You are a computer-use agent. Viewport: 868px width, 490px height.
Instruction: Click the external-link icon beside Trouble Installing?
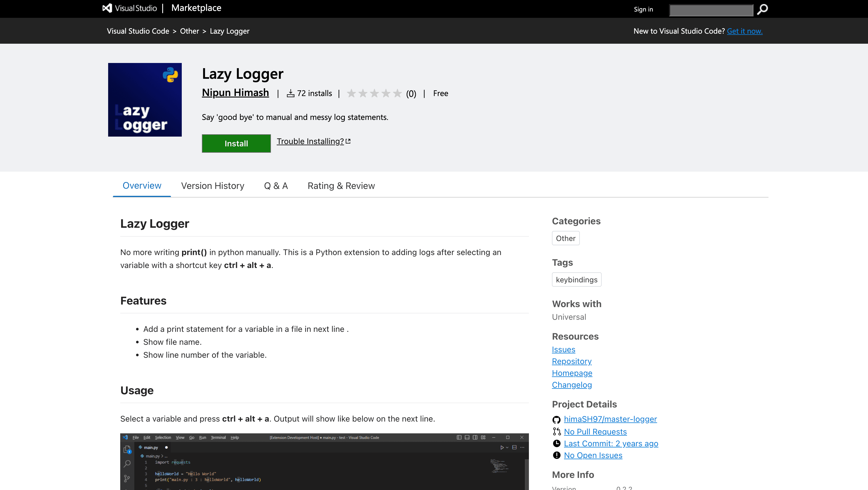click(348, 141)
